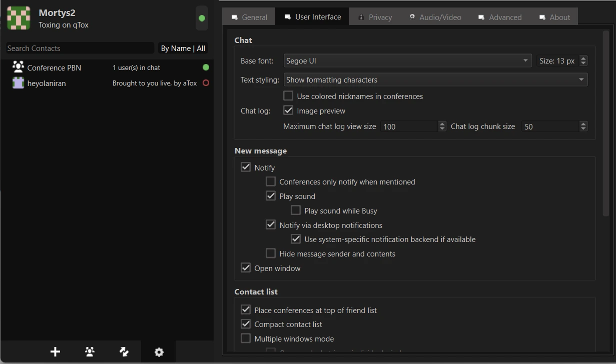Disable the Image preview checkbox
The width and height of the screenshot is (616, 364).
tap(288, 110)
